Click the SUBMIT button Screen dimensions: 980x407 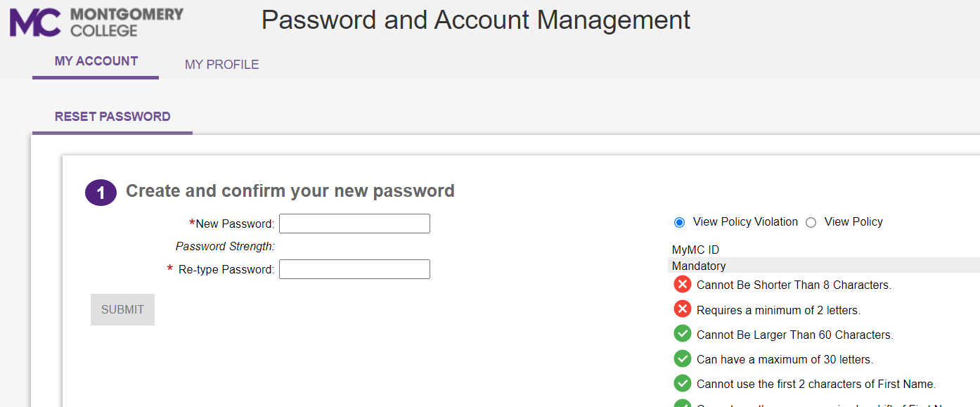[122, 309]
